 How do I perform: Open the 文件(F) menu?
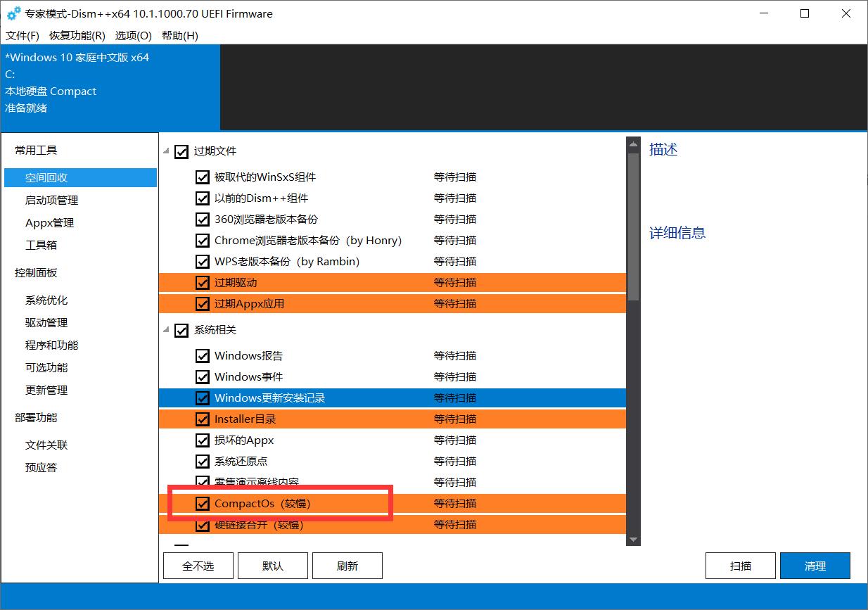tap(23, 35)
